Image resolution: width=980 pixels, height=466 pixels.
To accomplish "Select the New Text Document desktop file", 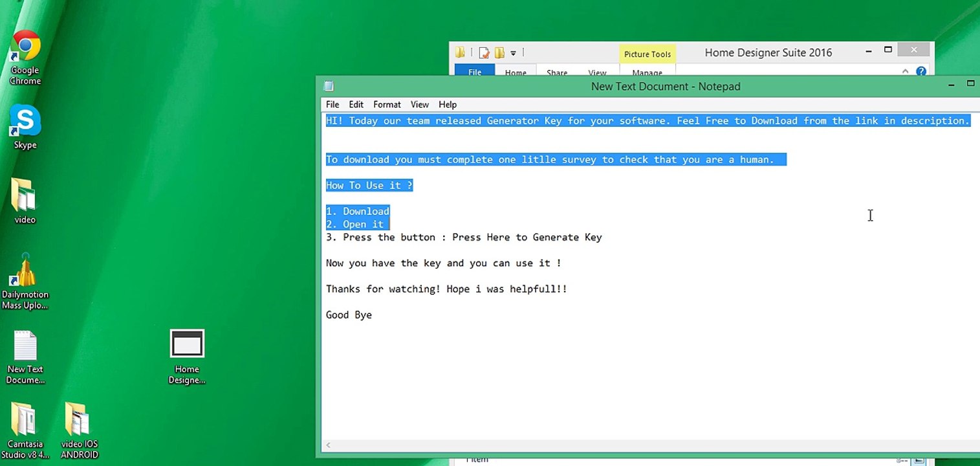I will pyautogui.click(x=25, y=357).
